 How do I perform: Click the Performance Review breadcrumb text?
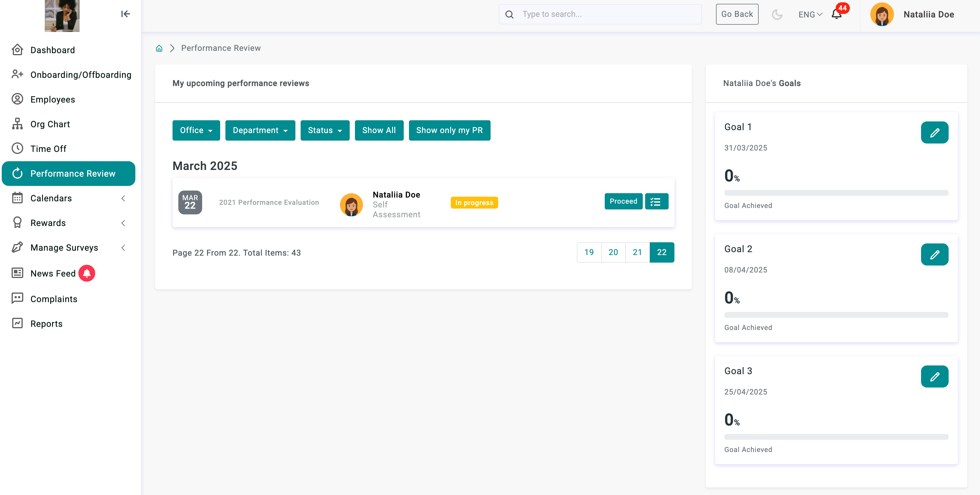221,48
